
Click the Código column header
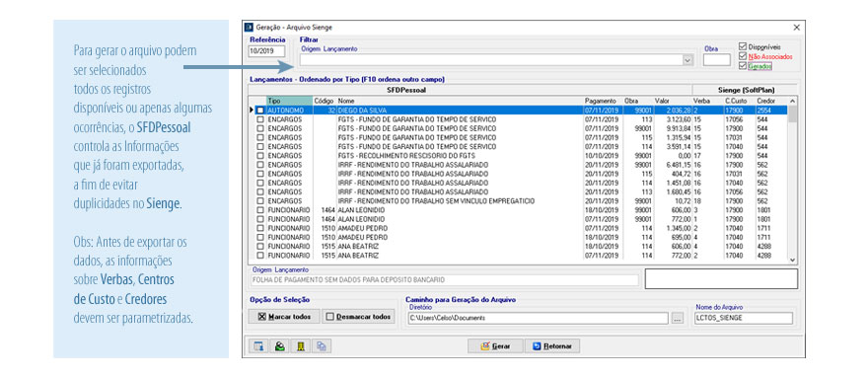[x=325, y=102]
